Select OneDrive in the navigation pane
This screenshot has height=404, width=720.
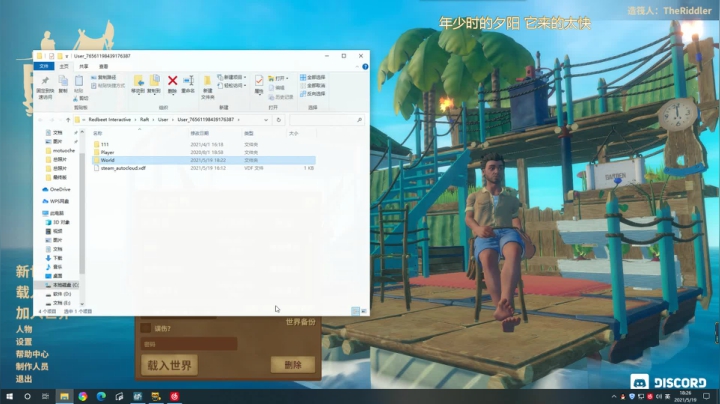pos(60,189)
